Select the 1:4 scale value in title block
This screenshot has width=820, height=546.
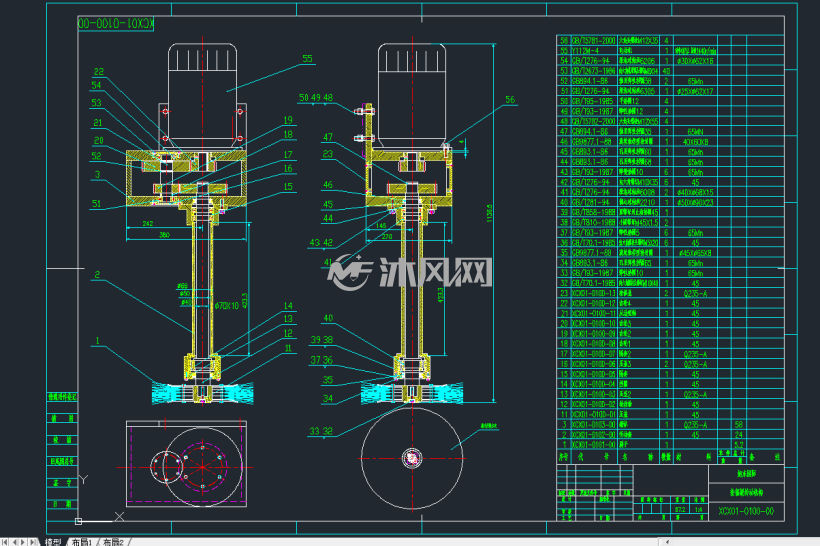point(699,509)
